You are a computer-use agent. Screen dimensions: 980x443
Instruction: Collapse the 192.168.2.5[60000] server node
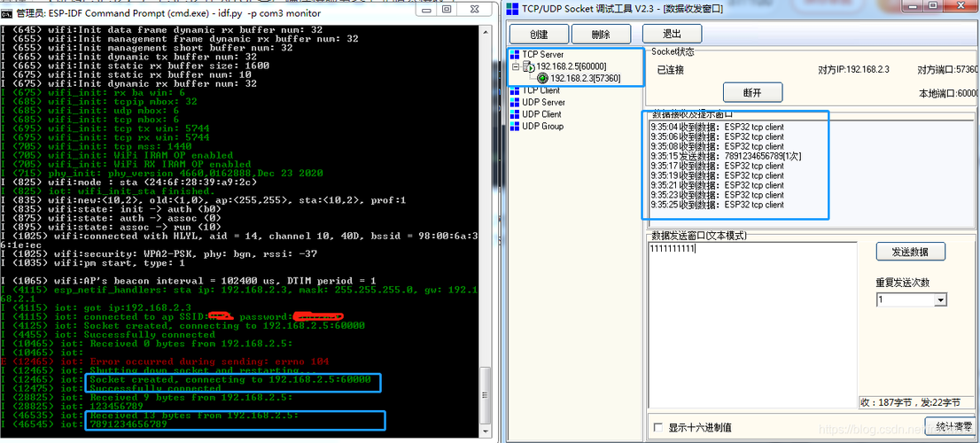click(x=515, y=66)
